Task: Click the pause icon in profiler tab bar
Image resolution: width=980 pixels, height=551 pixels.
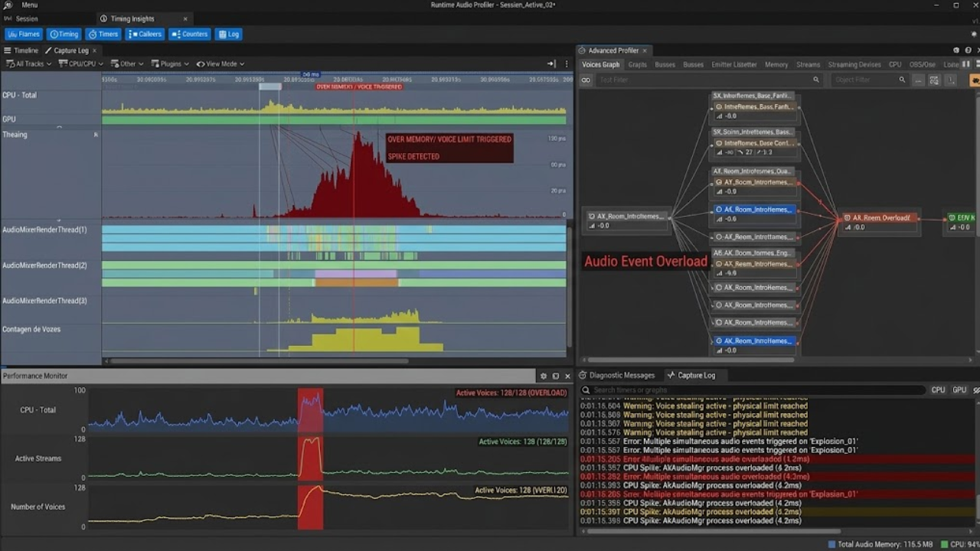Action: click(x=966, y=64)
